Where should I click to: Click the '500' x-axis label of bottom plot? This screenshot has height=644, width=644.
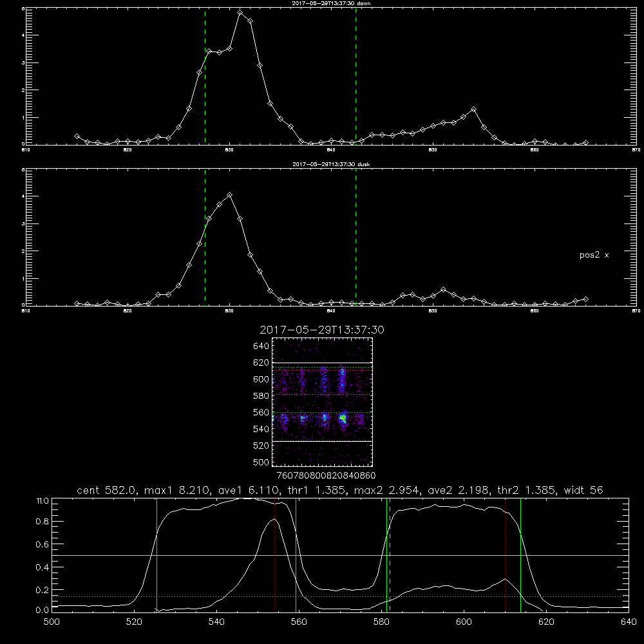click(x=52, y=622)
